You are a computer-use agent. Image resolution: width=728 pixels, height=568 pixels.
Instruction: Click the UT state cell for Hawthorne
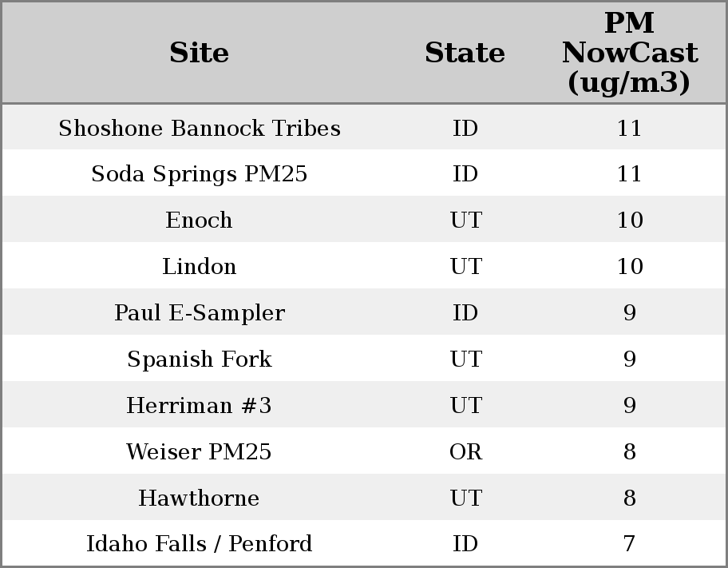tap(465, 498)
